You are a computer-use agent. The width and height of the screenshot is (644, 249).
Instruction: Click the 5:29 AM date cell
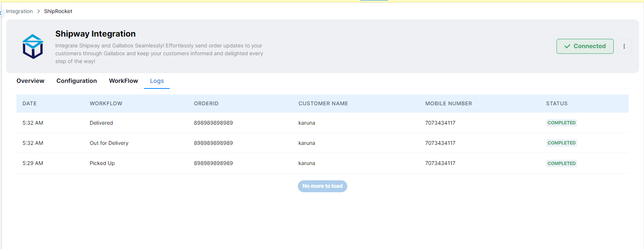click(x=33, y=163)
